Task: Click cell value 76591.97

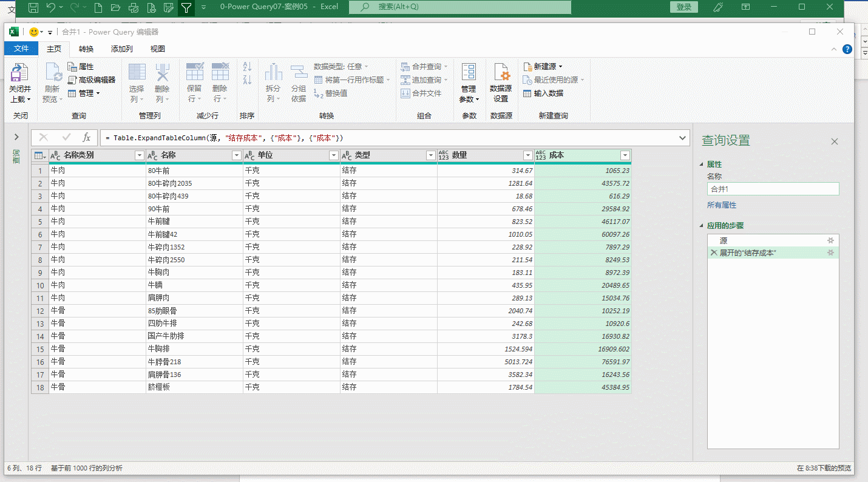Action: [583, 362]
